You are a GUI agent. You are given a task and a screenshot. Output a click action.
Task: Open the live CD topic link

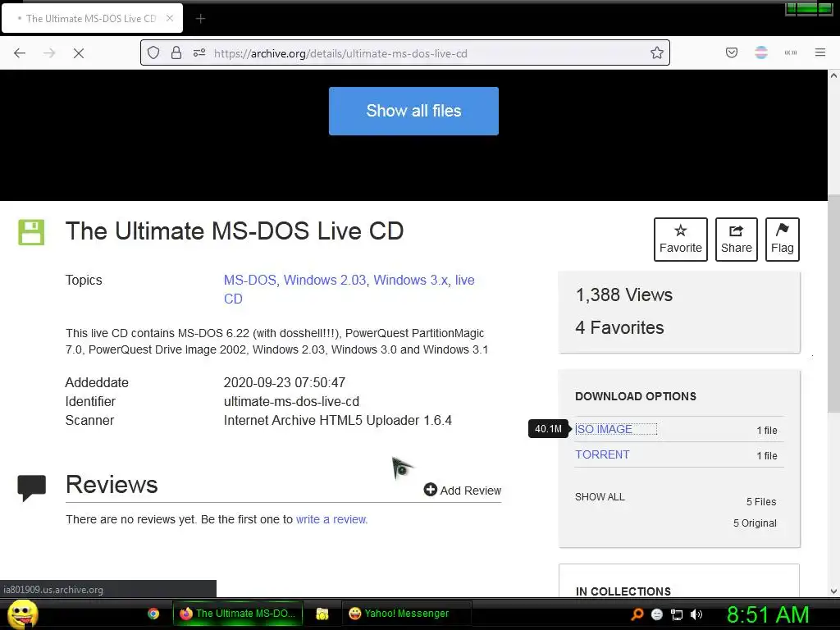(464, 281)
